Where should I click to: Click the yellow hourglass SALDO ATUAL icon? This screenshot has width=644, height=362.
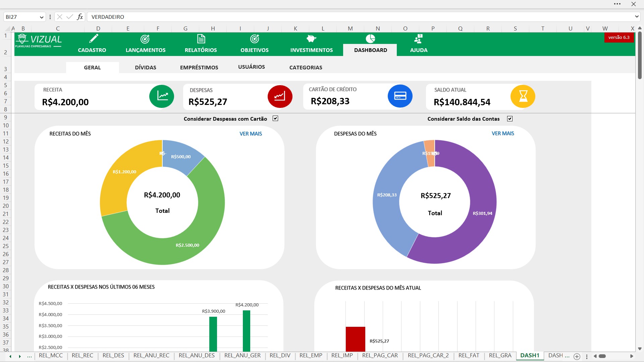(523, 97)
